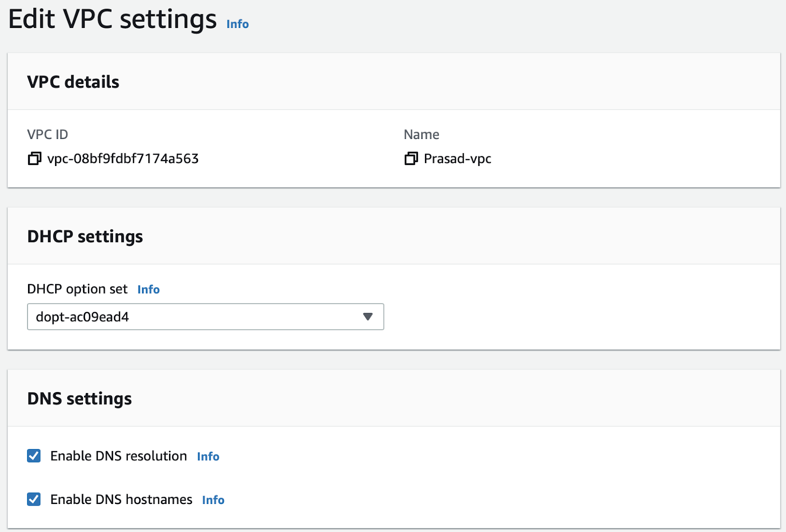This screenshot has width=786, height=532.
Task: Click the VPC ID field label
Action: [48, 134]
